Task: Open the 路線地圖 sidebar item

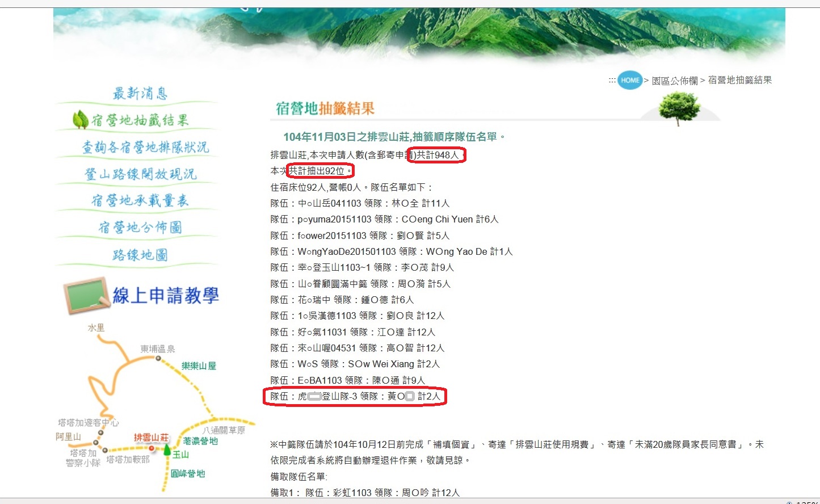Action: [140, 255]
